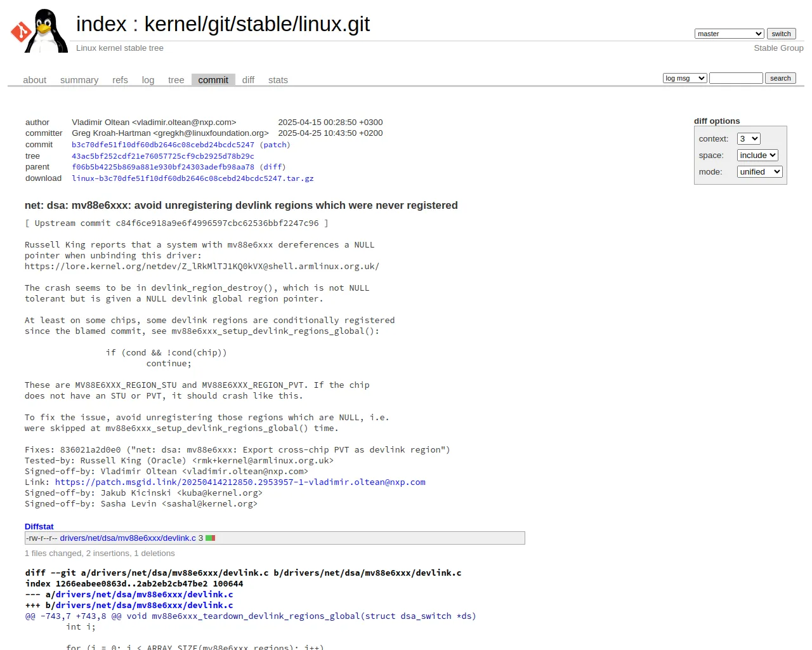Viewport: 812px width, 650px height.
Task: Click Tested-by: Russell King line
Action: coord(179,461)
